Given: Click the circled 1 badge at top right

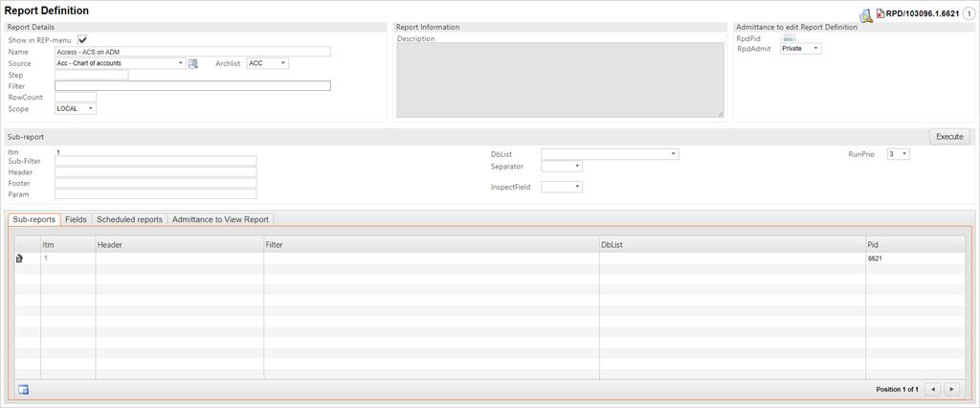Looking at the screenshot, I should (969, 13).
